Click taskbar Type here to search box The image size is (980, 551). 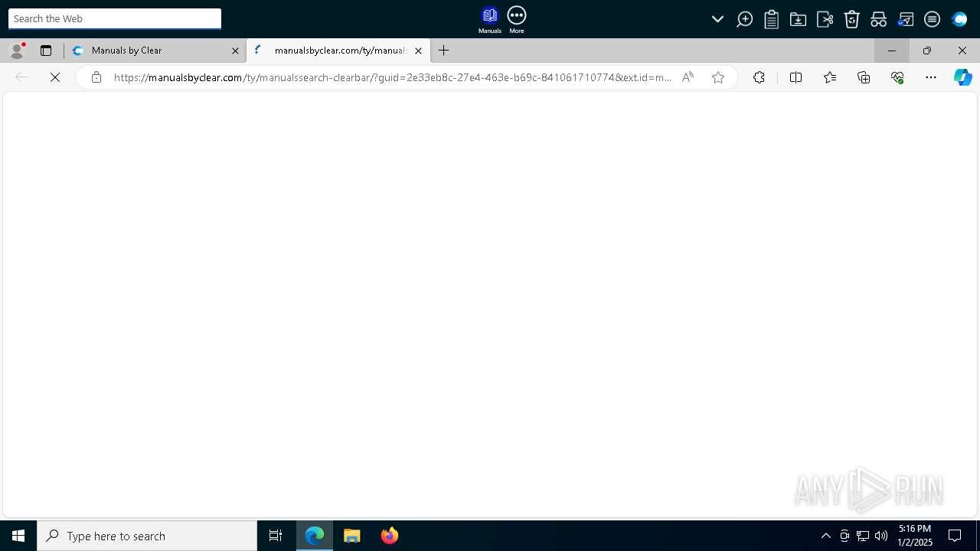click(147, 536)
